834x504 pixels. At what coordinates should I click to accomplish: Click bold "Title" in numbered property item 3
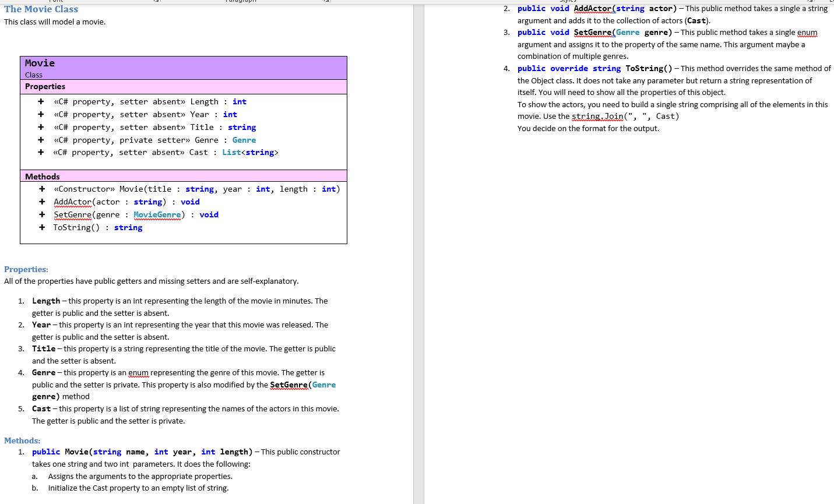pyautogui.click(x=44, y=349)
